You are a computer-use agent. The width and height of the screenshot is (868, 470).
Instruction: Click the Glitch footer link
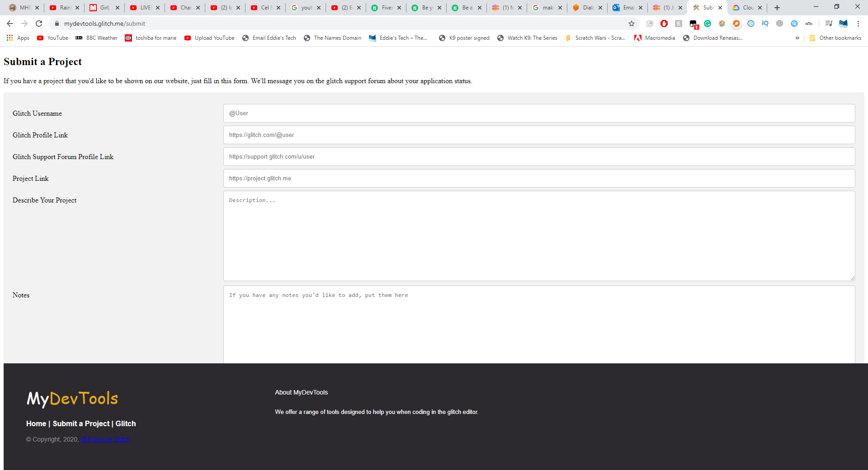coord(126,424)
